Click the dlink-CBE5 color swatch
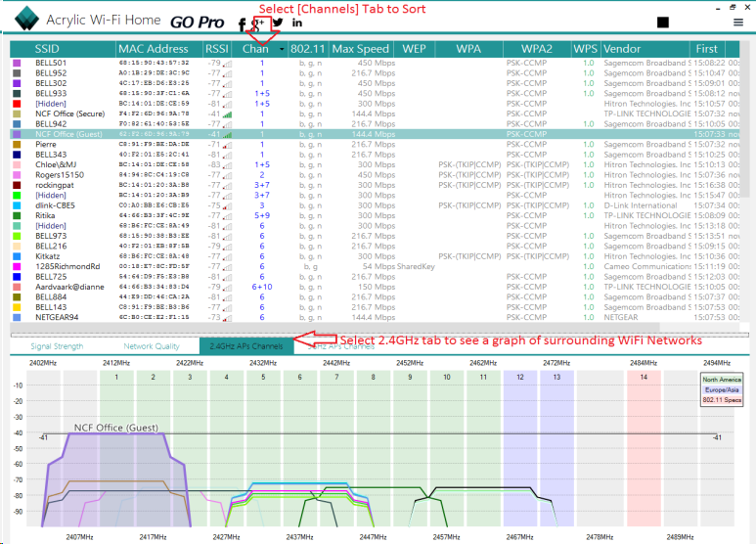Screen dimensions: 756x544 tap(17, 205)
